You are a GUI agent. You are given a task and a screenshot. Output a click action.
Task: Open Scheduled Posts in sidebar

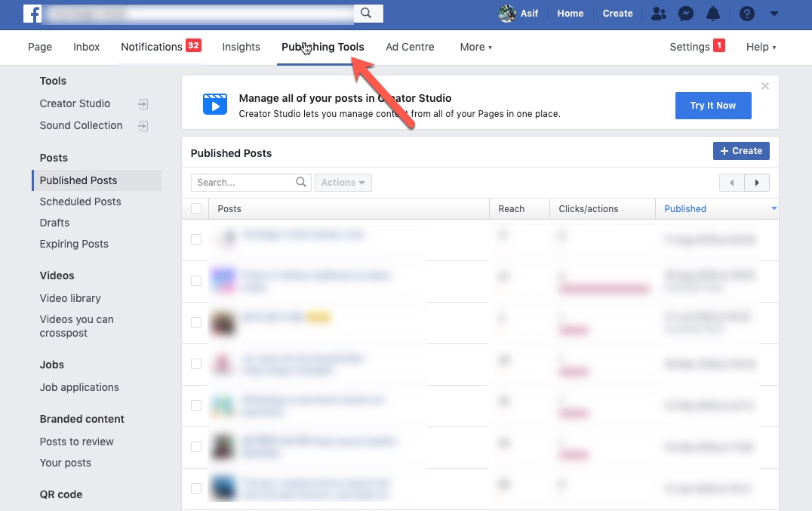coord(80,202)
